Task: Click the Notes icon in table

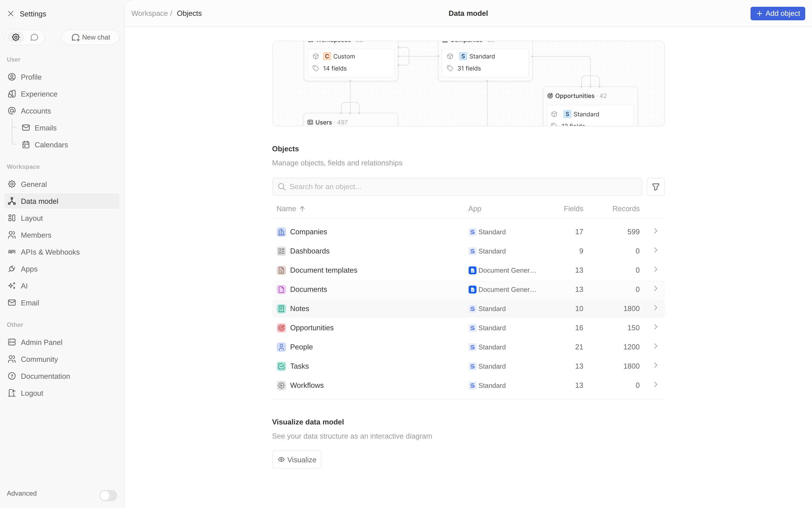Action: pyautogui.click(x=281, y=308)
